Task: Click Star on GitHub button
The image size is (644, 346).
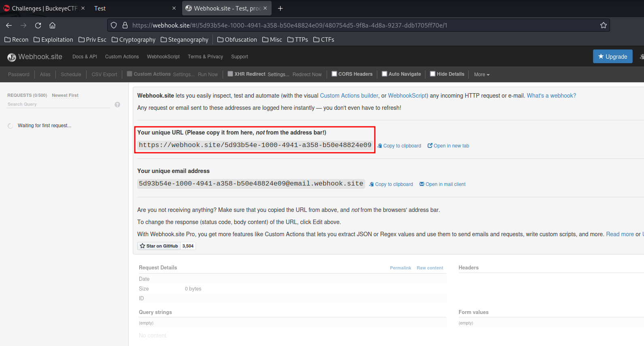Action: coord(159,246)
